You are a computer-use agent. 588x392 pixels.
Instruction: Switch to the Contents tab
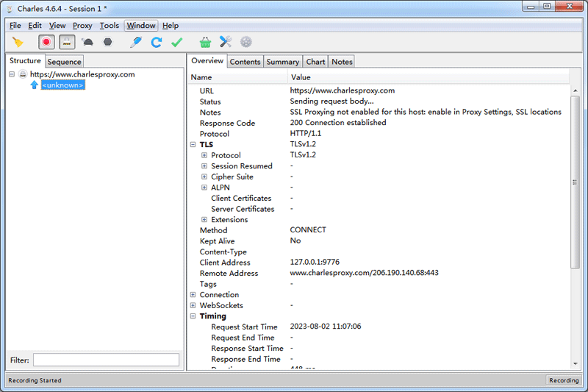pos(245,62)
